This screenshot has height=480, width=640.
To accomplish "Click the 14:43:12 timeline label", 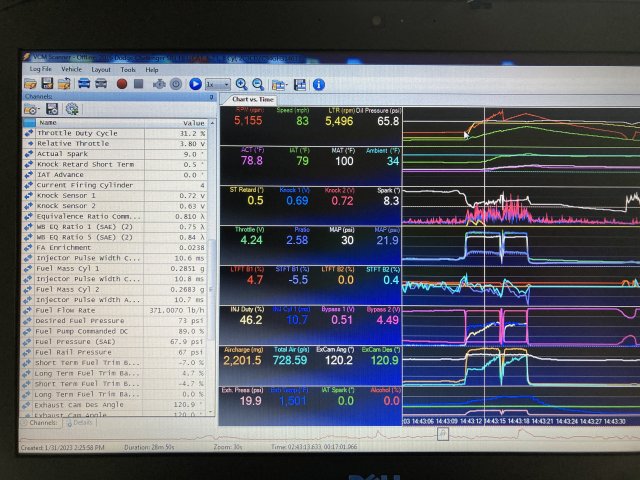I will coord(471,421).
